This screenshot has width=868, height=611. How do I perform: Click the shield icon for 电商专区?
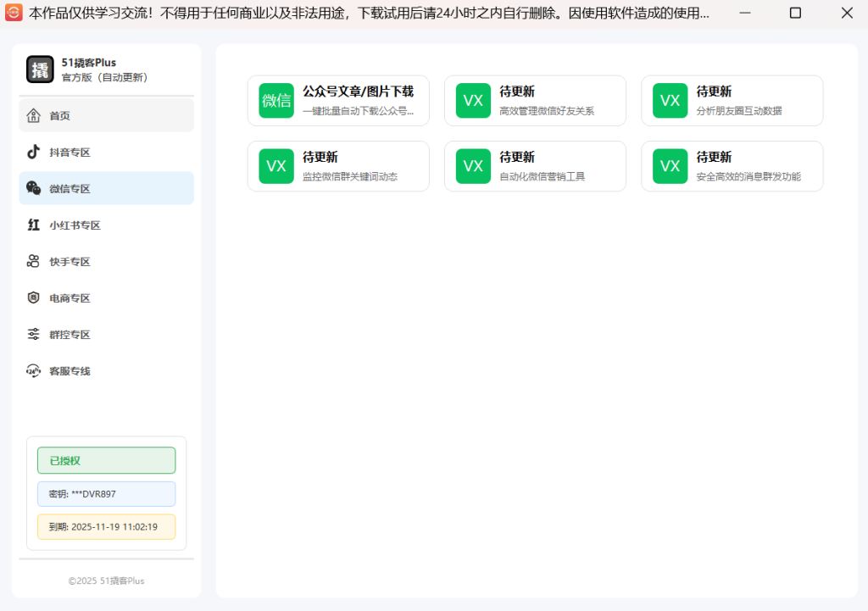tap(34, 297)
